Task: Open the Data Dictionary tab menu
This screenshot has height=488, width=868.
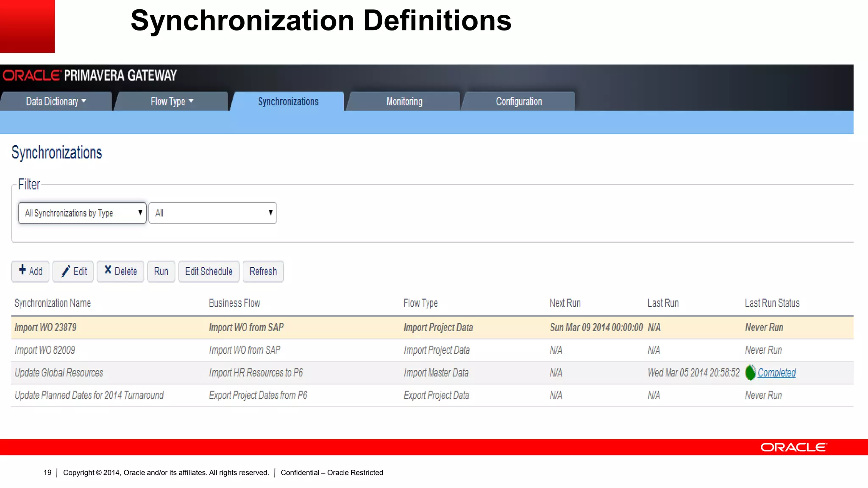Action: 56,101
